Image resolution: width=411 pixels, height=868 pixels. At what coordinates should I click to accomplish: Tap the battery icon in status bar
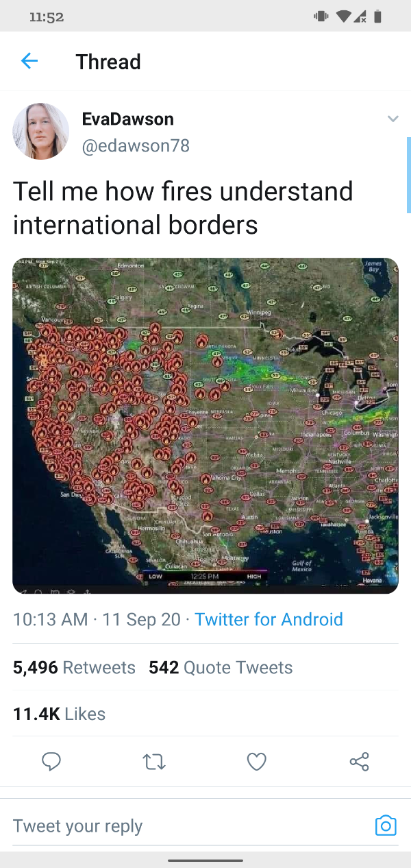point(377,17)
